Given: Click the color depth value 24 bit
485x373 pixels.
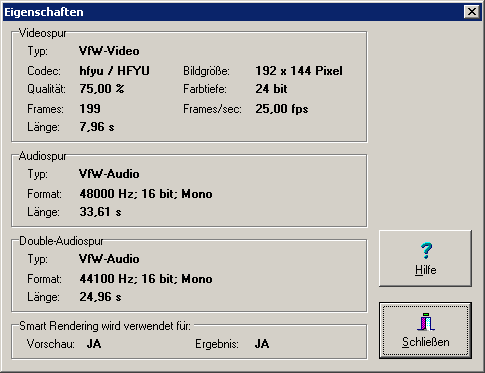Looking at the screenshot, I should point(271,89).
